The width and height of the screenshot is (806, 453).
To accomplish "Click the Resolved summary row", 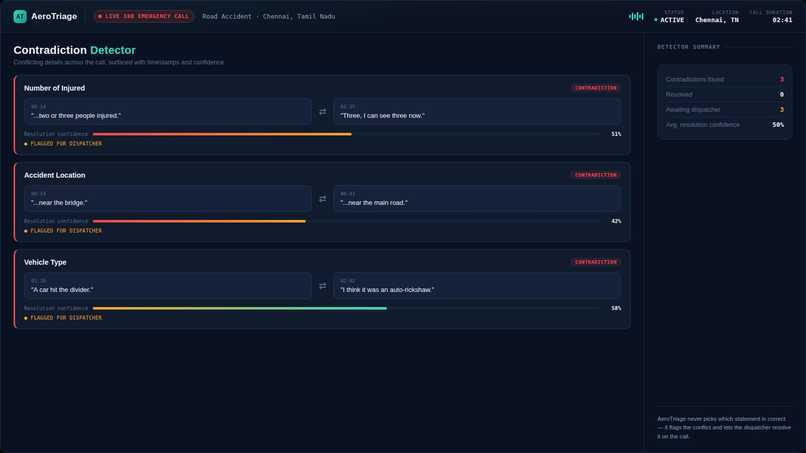I will click(724, 95).
